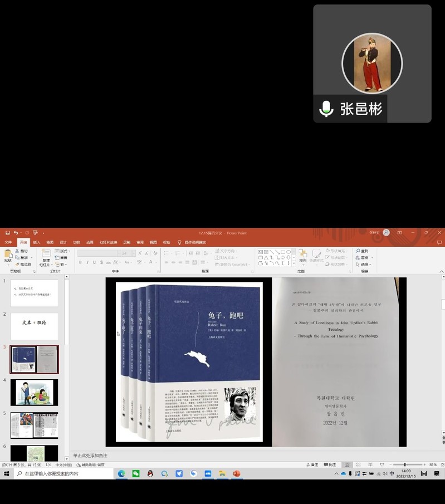Click the Windows taskbar search box
The image size is (445, 504).
pyautogui.click(x=63, y=473)
